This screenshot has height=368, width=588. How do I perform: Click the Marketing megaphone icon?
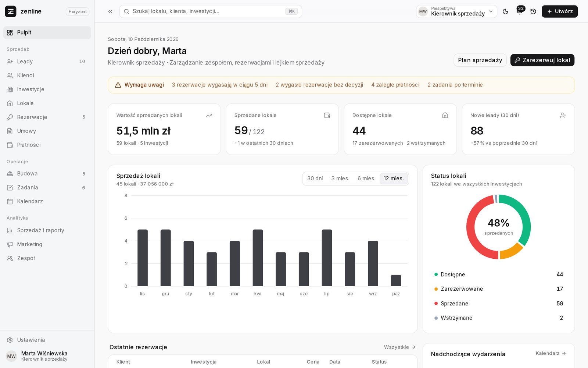pyautogui.click(x=10, y=244)
